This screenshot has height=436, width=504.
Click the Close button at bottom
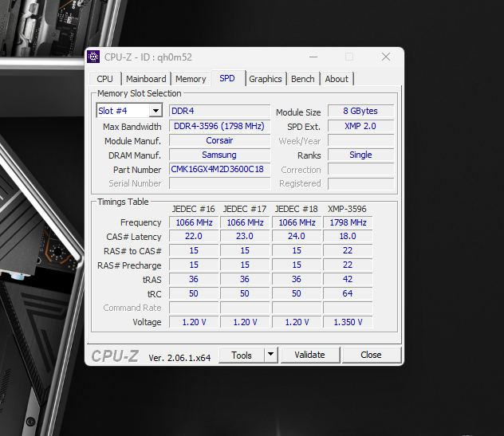click(x=371, y=355)
